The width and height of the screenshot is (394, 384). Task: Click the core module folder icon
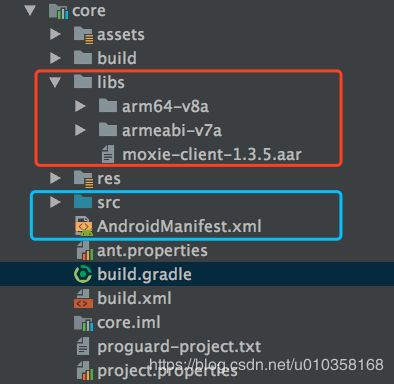(x=58, y=11)
